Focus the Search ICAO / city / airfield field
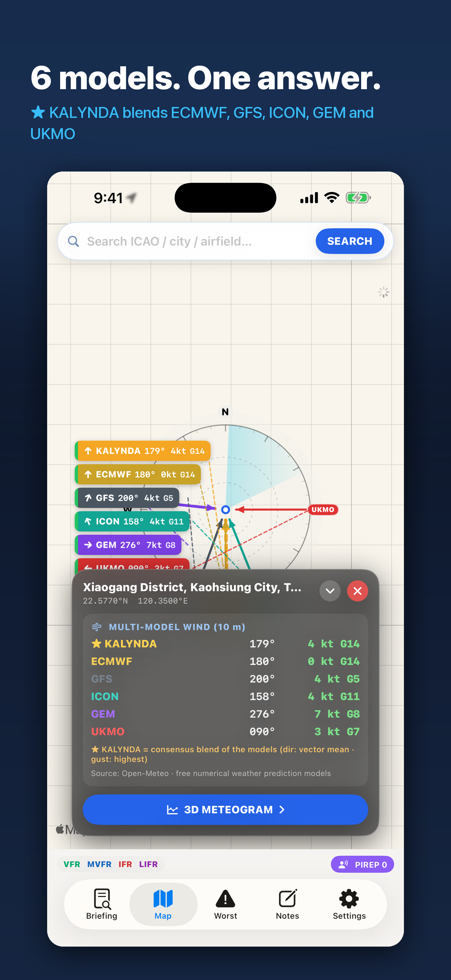This screenshot has height=980, width=451. [x=225, y=241]
